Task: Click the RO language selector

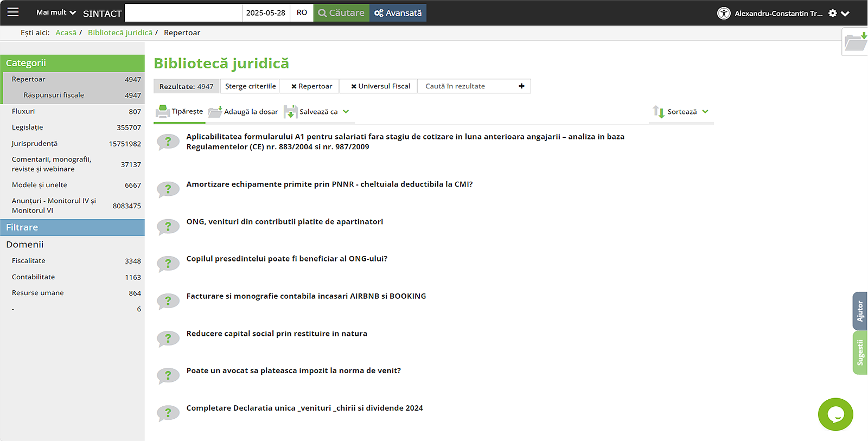Action: [x=302, y=12]
